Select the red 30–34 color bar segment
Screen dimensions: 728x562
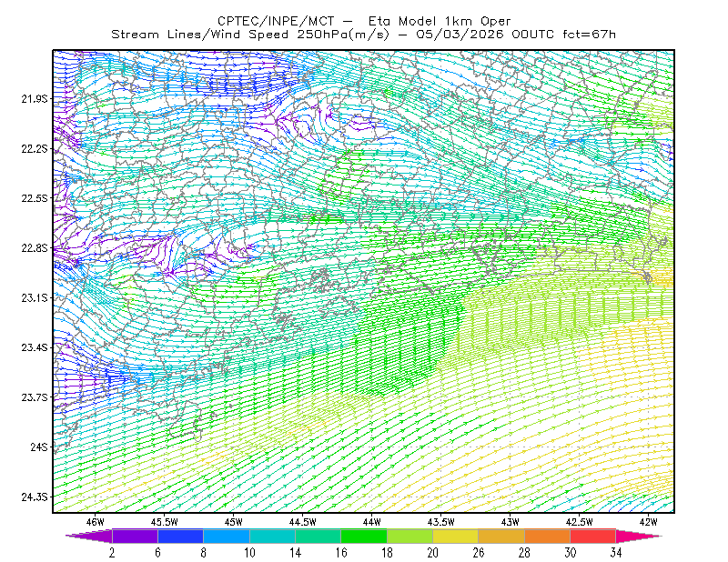click(593, 536)
